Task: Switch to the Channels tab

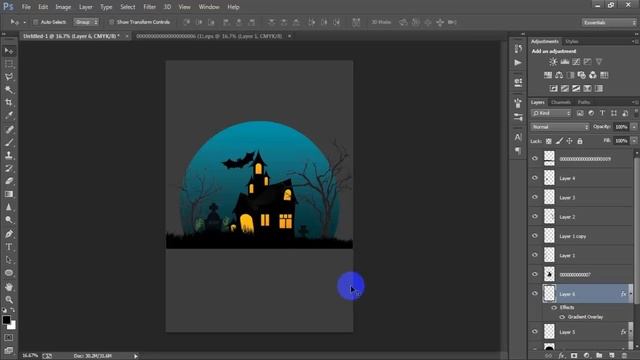Action: coord(561,102)
